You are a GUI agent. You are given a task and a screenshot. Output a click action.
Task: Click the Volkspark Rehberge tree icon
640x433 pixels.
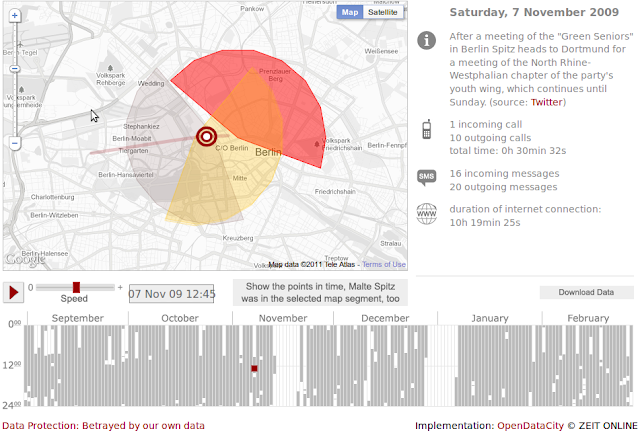point(110,67)
